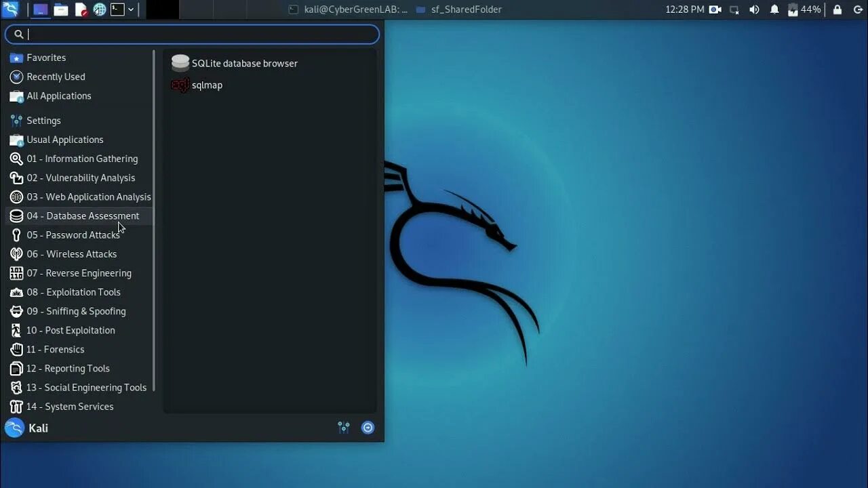Open the Favorites category

click(80, 58)
